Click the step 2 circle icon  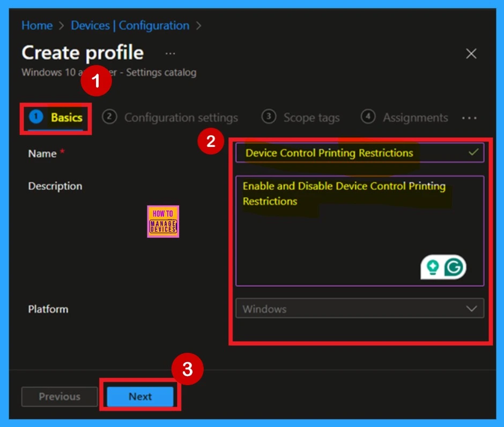(109, 117)
